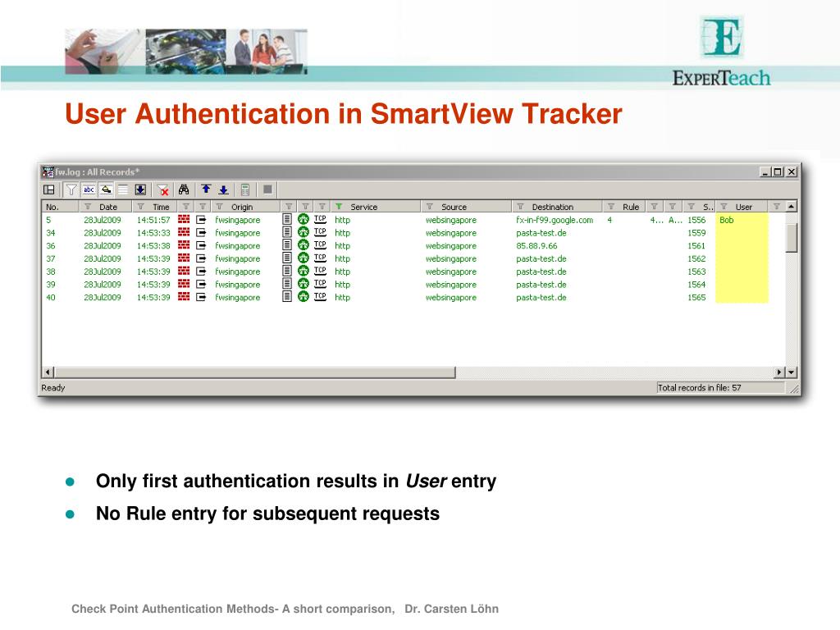Click the firewall brick icon in record 40

184,296
